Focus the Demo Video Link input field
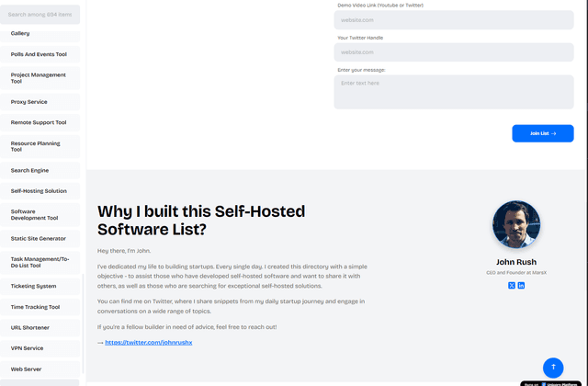 pyautogui.click(x=456, y=19)
